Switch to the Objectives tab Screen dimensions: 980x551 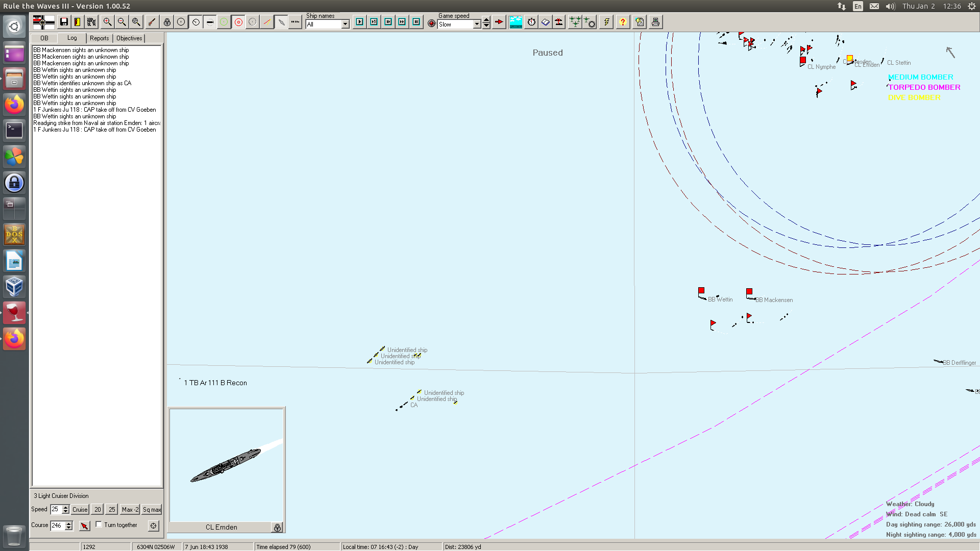tap(129, 38)
